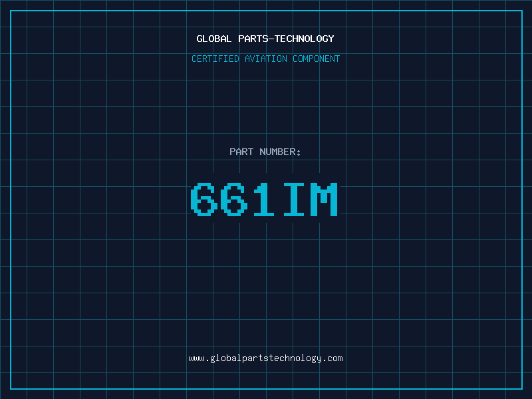Screen dimensions: 532x399
Task: Click the word PART in the label
Action: point(241,152)
